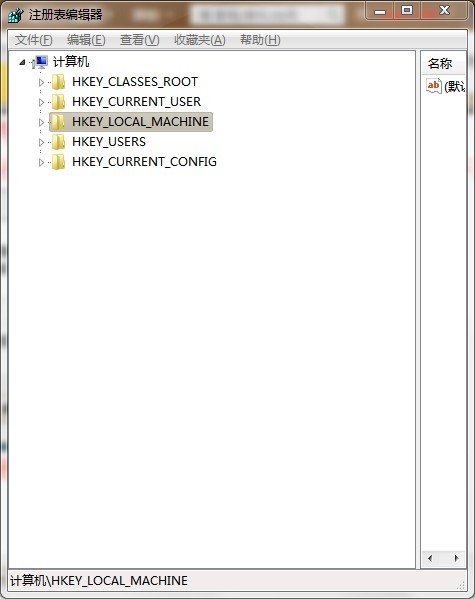Collapse the 计算机 root node
Viewport: 475px width, 599px height.
(x=22, y=62)
